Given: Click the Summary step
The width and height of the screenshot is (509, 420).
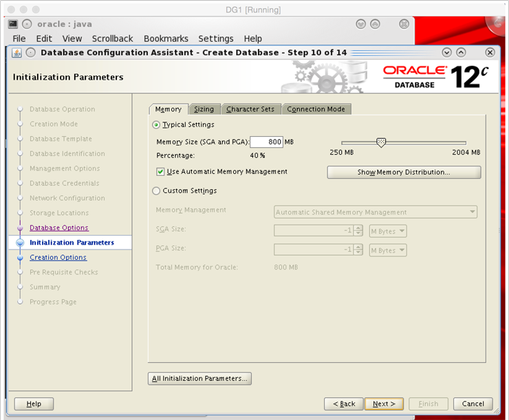Looking at the screenshot, I should click(45, 287).
